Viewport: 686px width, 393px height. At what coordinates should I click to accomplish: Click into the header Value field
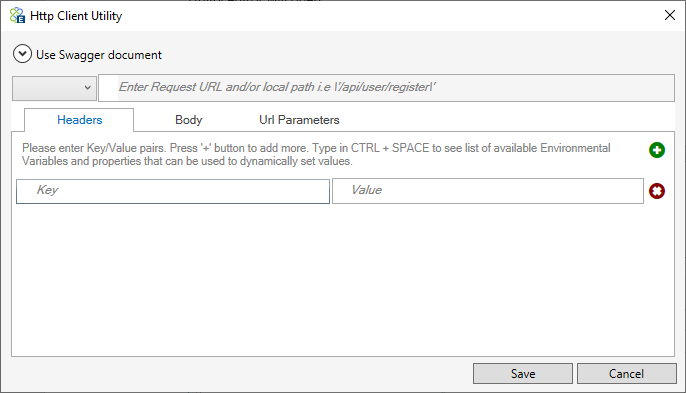coord(488,191)
